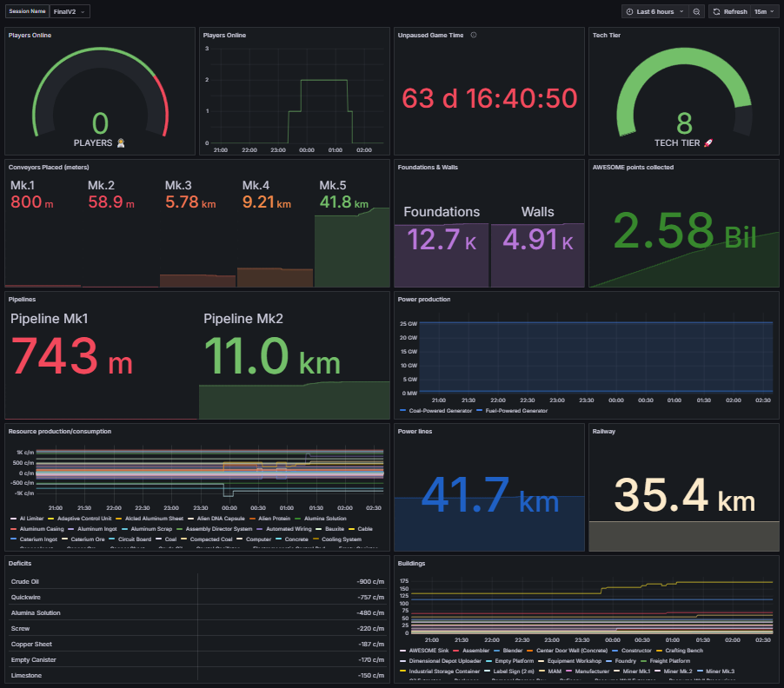Click the Coal-Powered Generator legend color swatch

[x=403, y=411]
